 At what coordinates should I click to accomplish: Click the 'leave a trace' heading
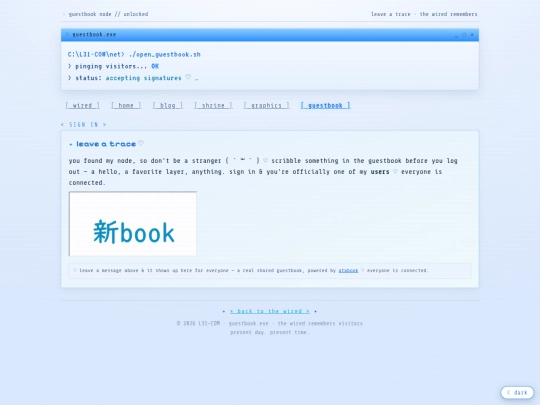(x=106, y=144)
